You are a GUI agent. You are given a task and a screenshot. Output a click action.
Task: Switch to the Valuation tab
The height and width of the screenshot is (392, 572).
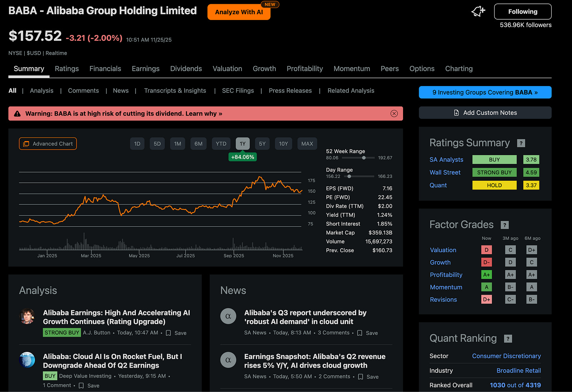(227, 69)
